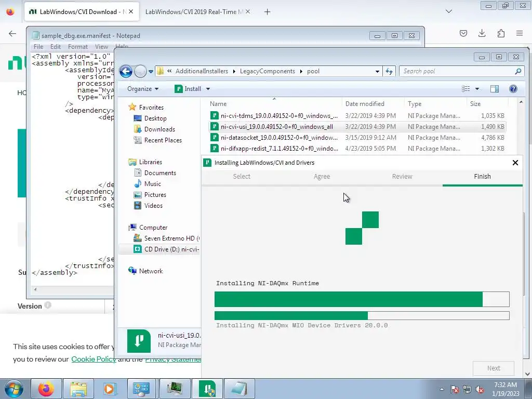This screenshot has width=532, height=399.
Task: Open Notepad's File menu
Action: (x=38, y=47)
